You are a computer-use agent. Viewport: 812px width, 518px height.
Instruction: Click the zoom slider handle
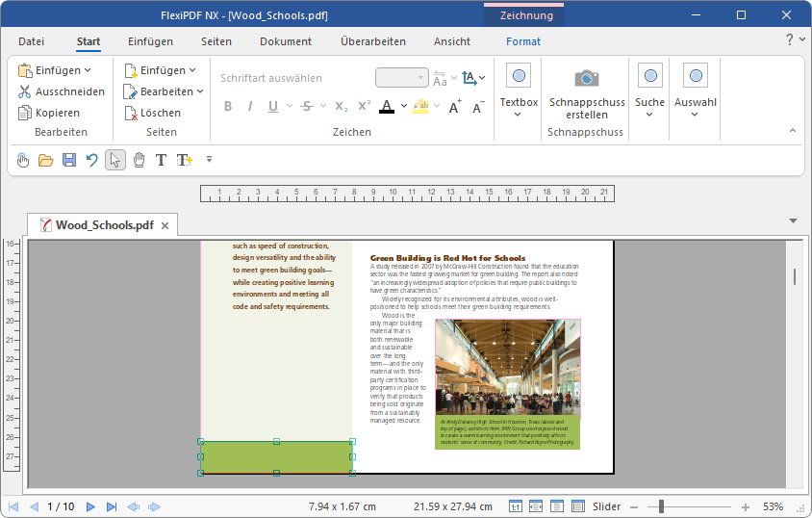coord(659,506)
